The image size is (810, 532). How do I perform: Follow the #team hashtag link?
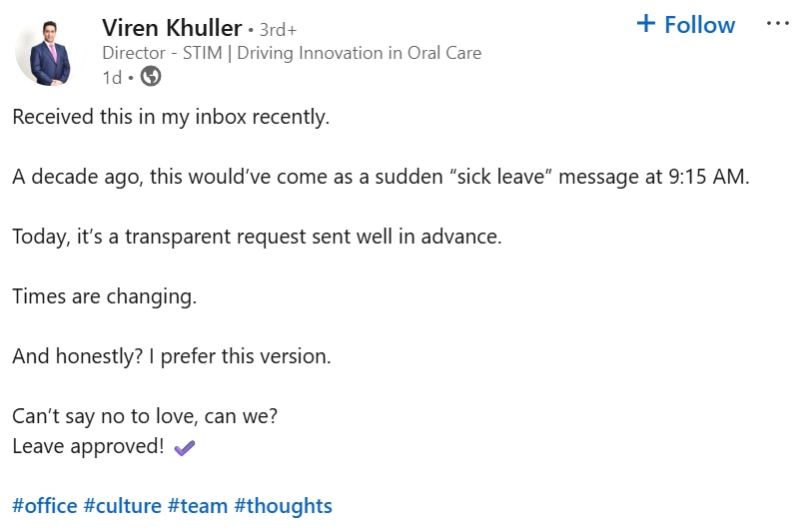tap(198, 506)
